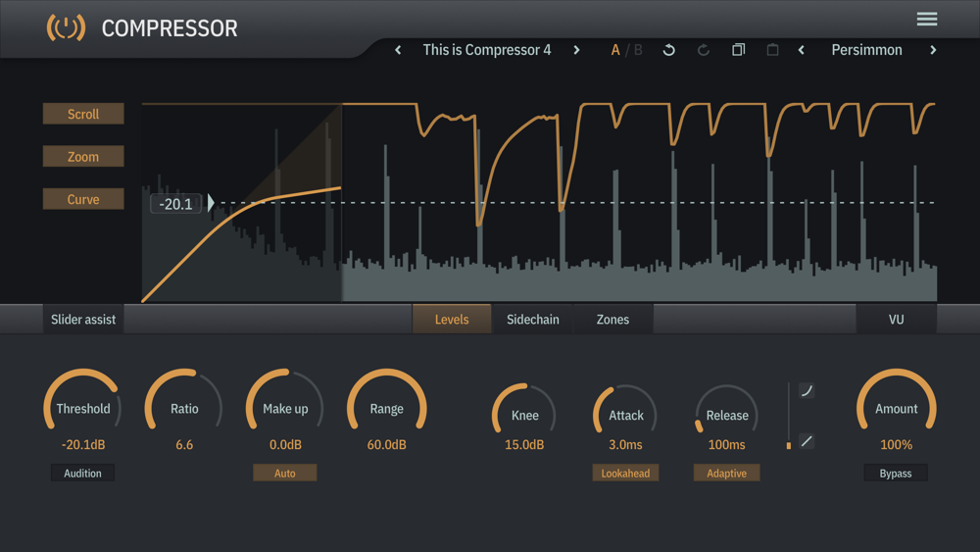This screenshot has height=552, width=980.
Task: Select the A state
Action: pyautogui.click(x=615, y=50)
